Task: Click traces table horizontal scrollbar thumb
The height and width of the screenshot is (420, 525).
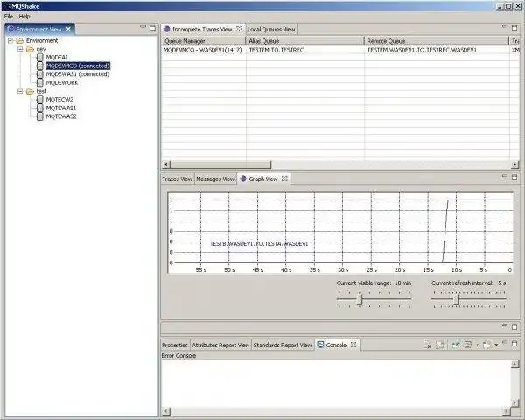Action: point(220,164)
